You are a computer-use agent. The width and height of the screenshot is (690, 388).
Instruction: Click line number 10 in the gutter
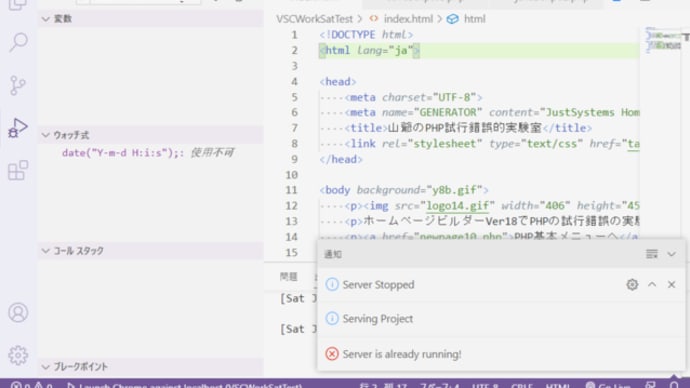coord(291,175)
